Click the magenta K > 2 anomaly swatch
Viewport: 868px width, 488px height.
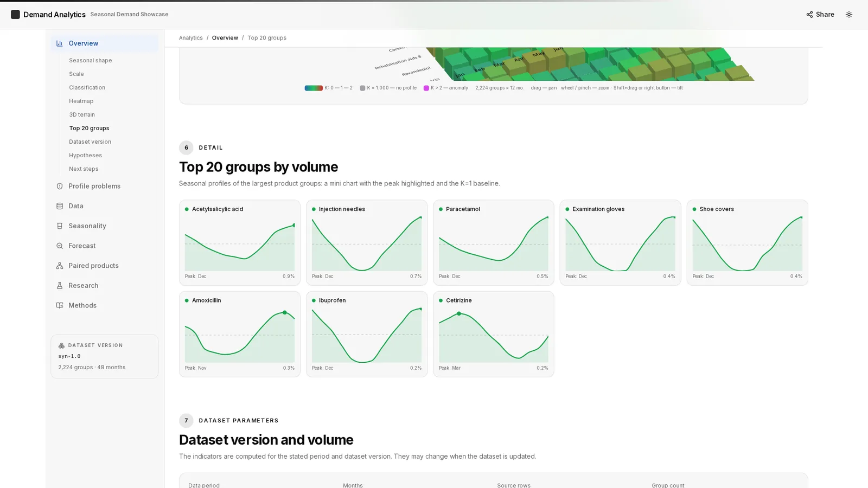[426, 88]
